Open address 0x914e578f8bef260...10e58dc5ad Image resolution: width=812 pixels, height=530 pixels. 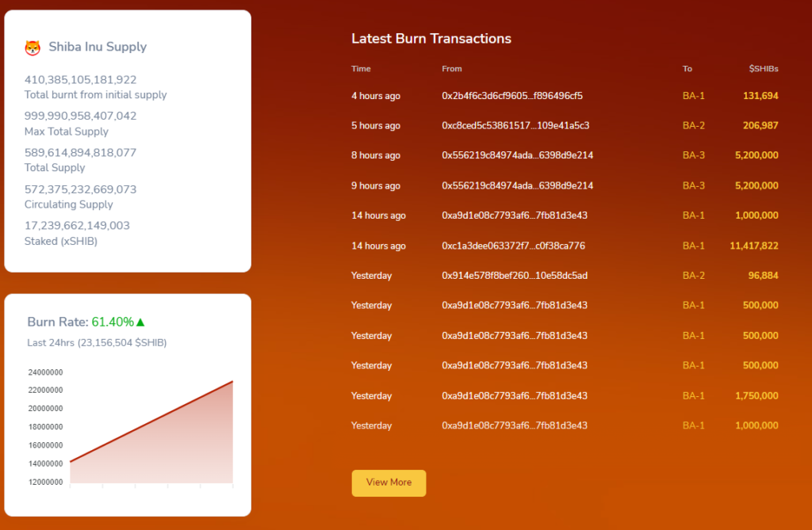tap(515, 276)
